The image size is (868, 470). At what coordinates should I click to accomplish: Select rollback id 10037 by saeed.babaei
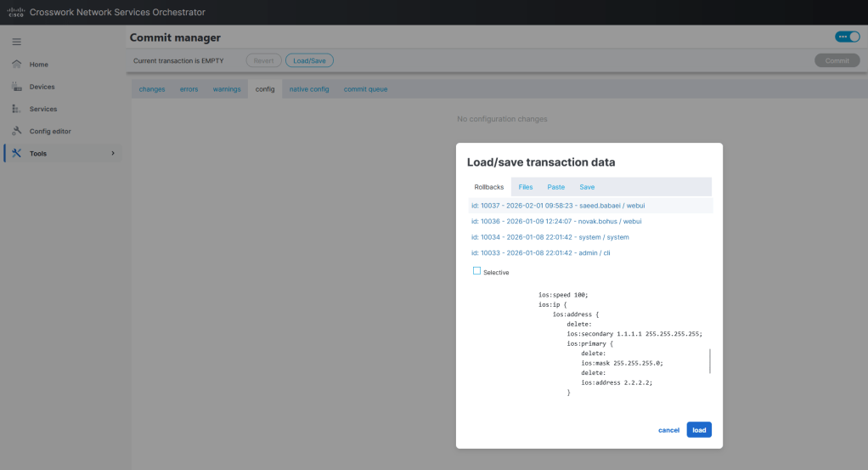pyautogui.click(x=558, y=206)
